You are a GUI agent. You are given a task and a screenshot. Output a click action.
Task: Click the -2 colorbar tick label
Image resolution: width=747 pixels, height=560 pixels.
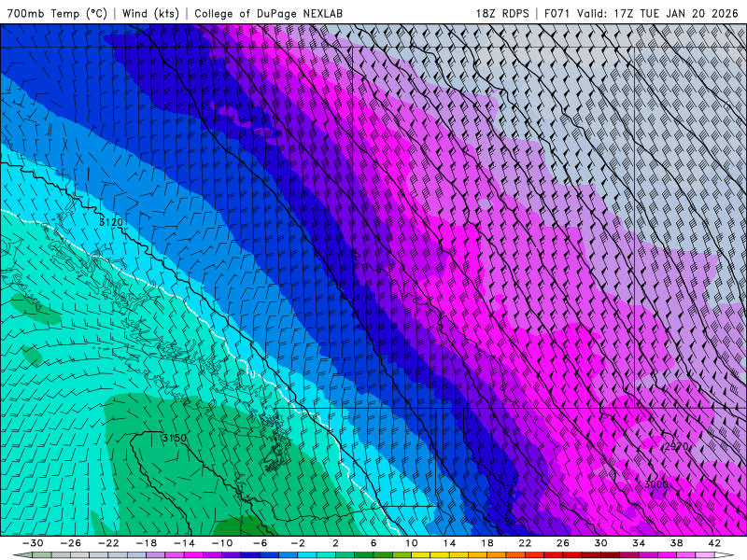[298, 543]
